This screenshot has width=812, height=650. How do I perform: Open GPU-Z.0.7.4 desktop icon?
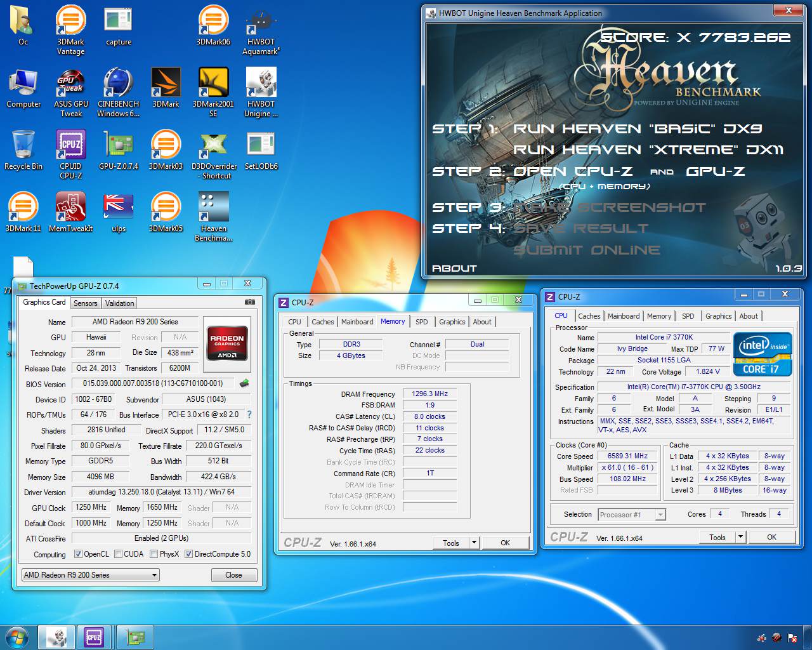point(119,150)
